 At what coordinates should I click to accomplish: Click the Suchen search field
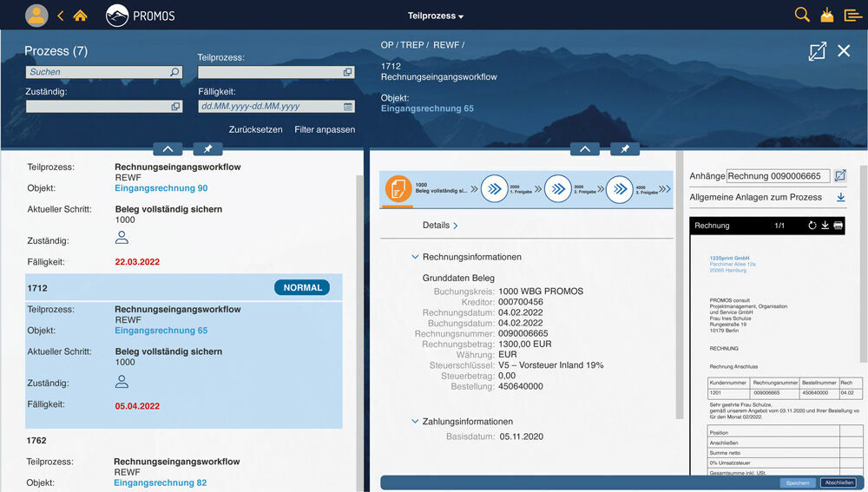(97, 73)
